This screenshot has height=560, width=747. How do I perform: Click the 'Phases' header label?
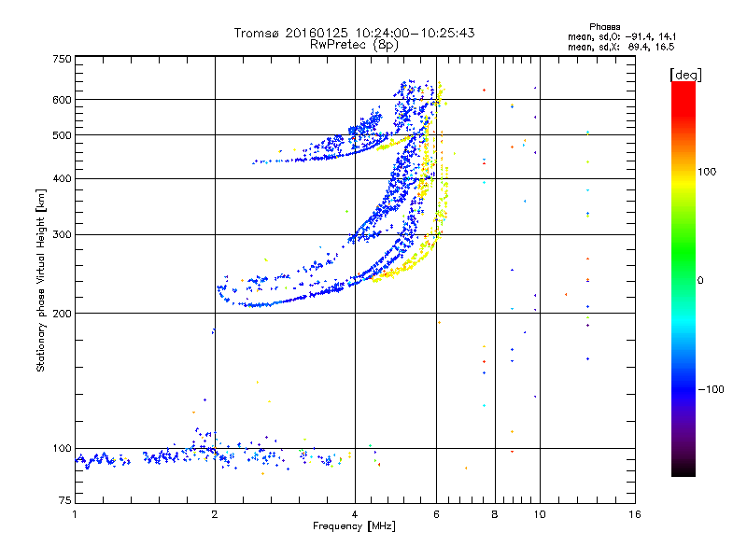point(604,27)
